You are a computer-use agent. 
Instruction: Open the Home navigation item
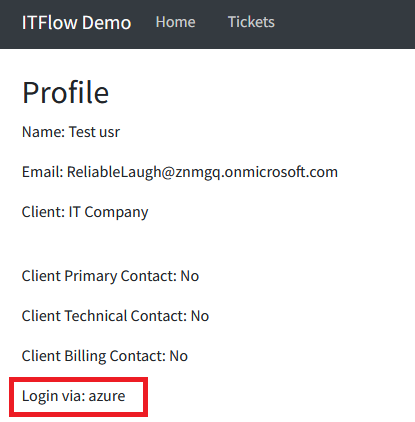[x=176, y=22]
